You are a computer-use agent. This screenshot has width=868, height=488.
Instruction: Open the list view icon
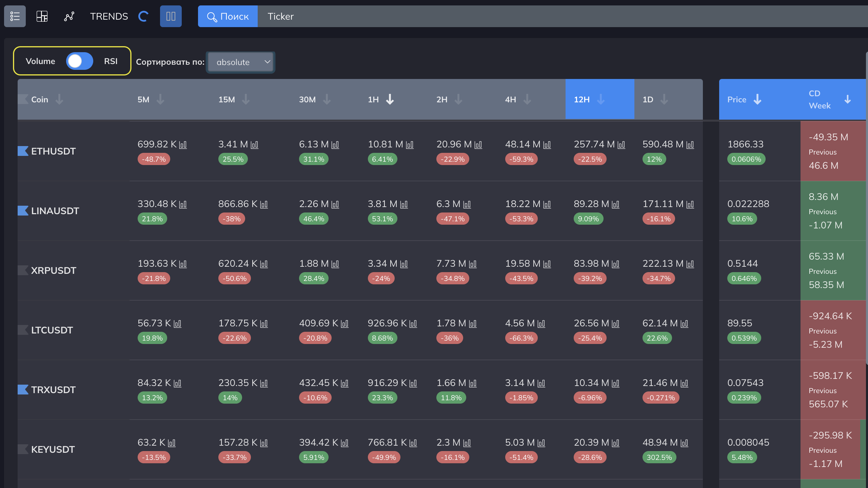click(15, 16)
